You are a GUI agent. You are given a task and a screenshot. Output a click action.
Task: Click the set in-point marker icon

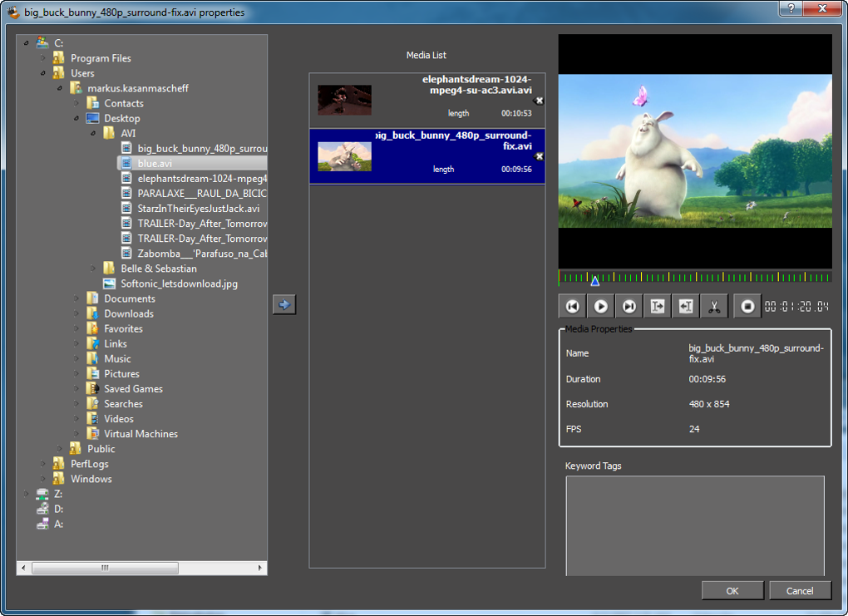tap(658, 307)
